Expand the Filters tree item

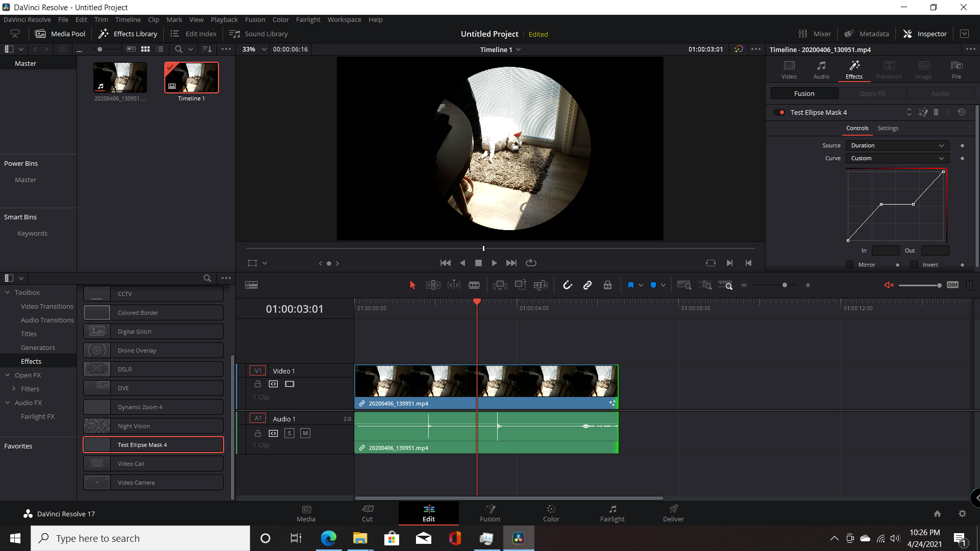(14, 389)
